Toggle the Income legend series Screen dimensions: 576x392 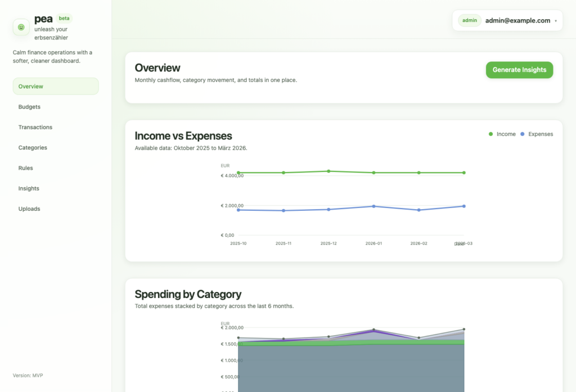tap(506, 134)
